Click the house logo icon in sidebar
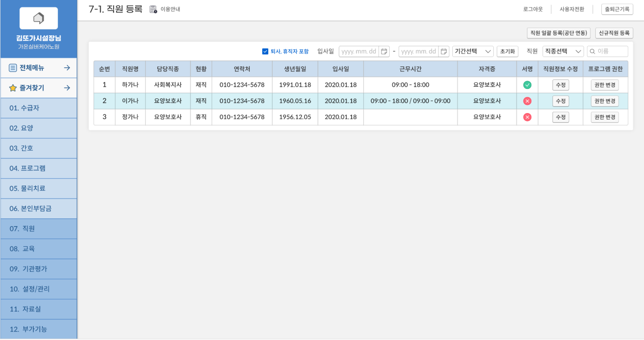 click(x=38, y=18)
